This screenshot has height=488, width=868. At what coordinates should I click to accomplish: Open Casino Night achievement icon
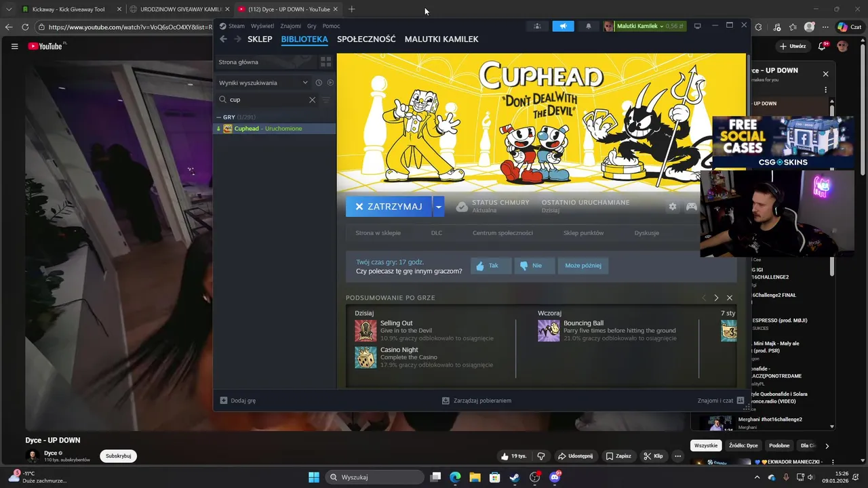[366, 358]
